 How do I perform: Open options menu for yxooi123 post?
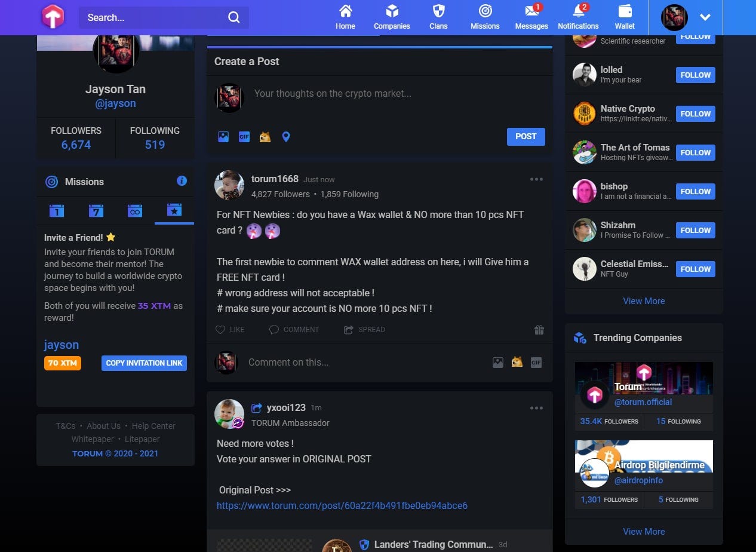click(x=536, y=408)
